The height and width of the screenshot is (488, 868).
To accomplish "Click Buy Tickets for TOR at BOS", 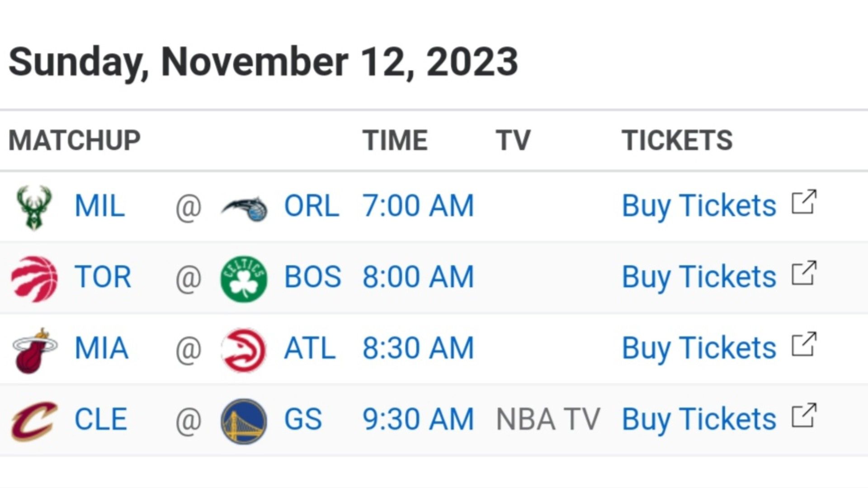I will pos(699,278).
